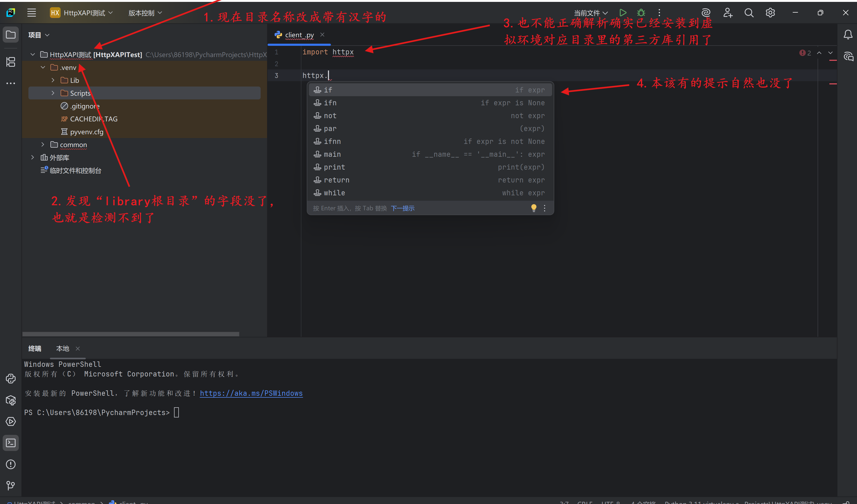
Task: Open PyCharm settings
Action: coord(770,13)
